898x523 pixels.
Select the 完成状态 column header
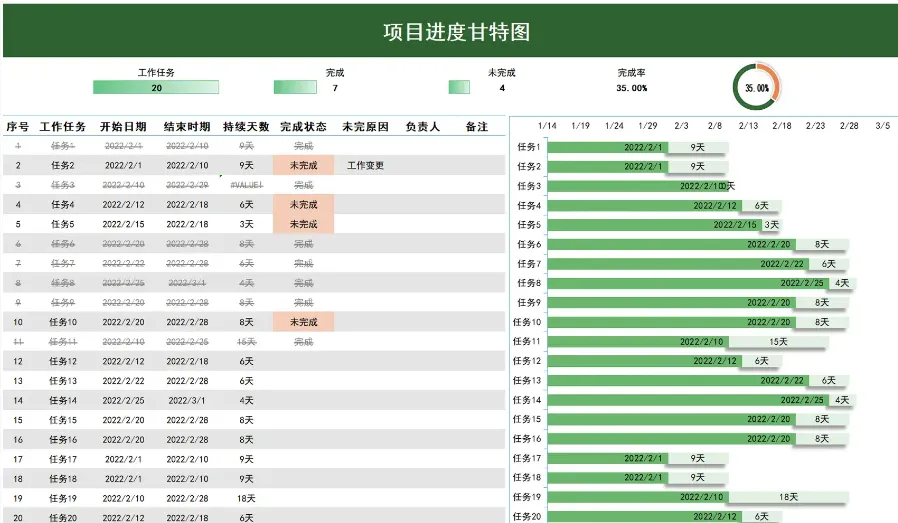click(x=304, y=127)
